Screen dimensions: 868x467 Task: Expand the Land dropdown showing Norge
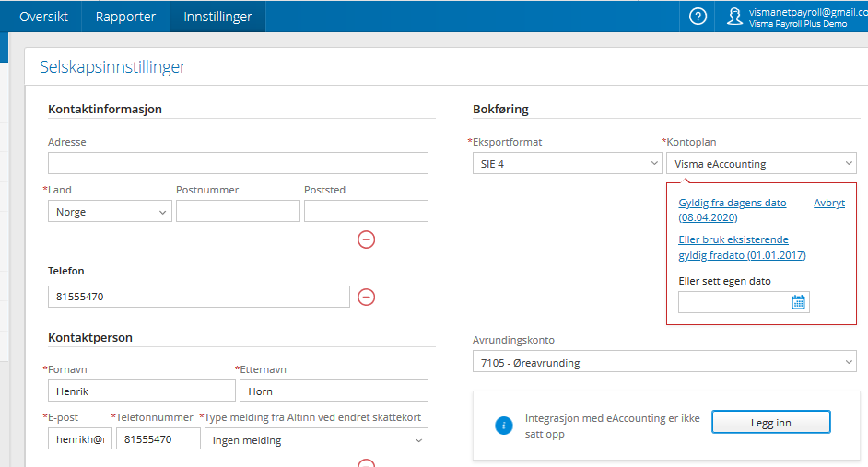[x=110, y=212]
